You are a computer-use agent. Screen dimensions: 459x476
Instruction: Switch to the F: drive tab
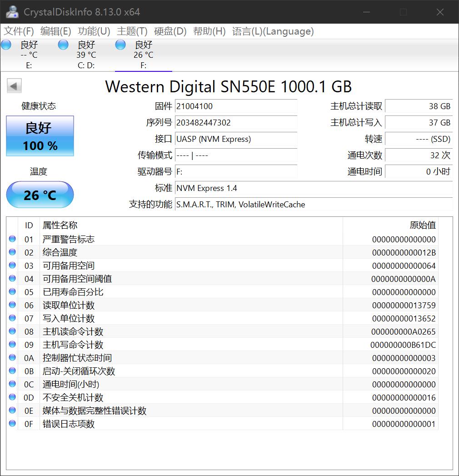pos(143,55)
